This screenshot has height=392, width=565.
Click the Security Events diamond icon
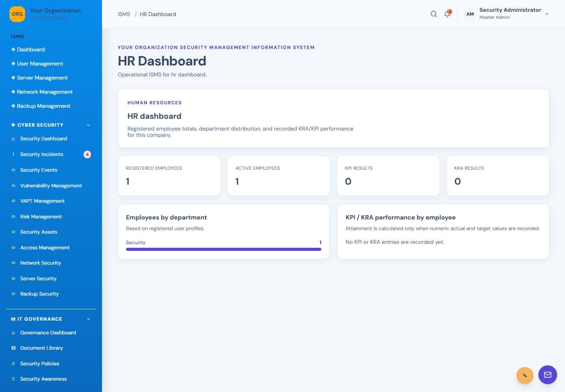pos(13,170)
